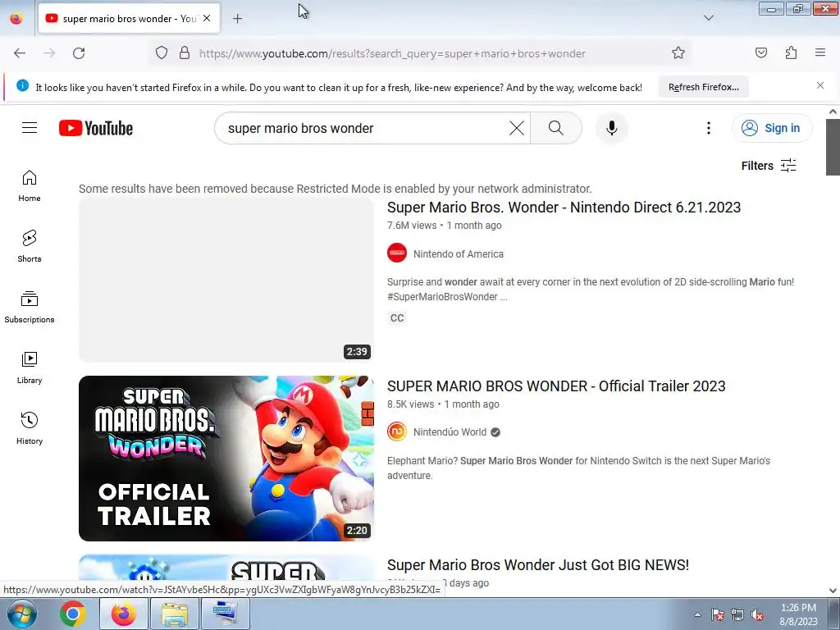Launch Chrome from the taskbar
840x630 pixels.
(x=73, y=614)
